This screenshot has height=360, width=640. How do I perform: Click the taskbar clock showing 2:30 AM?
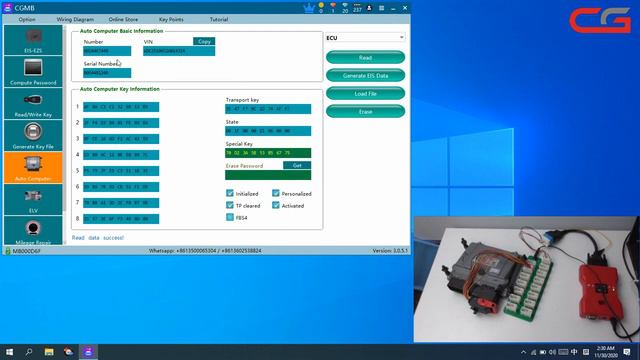(605, 352)
